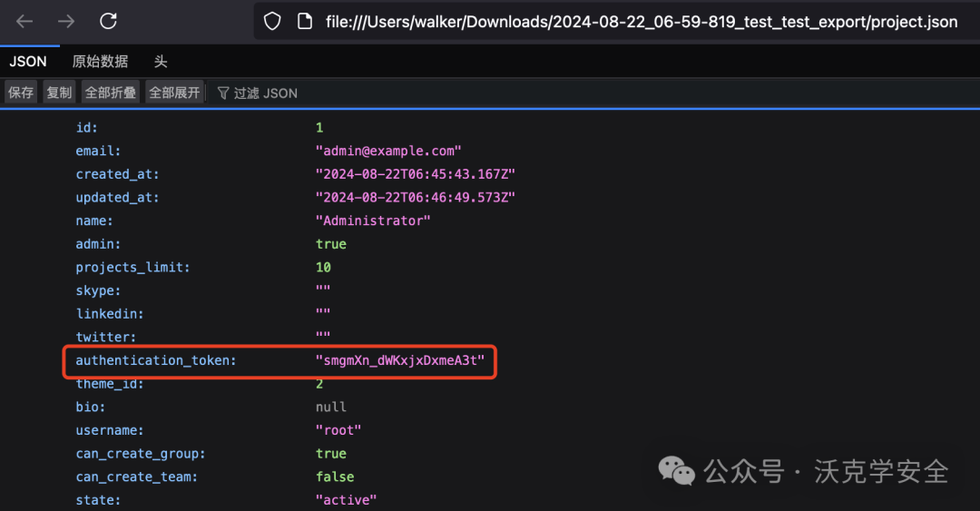This screenshot has height=511, width=980.
Task: Switch to the 头 headers tab
Action: pos(161,62)
